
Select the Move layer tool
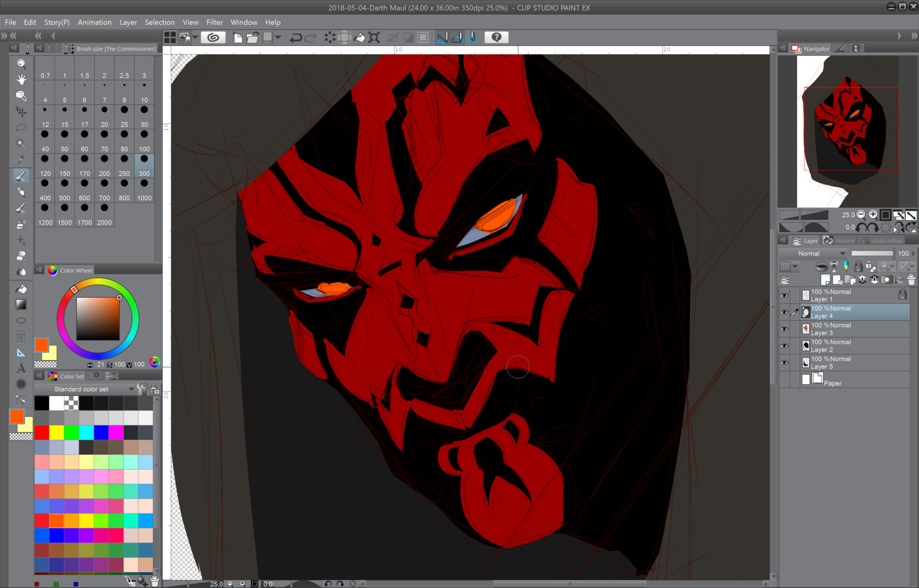[21, 111]
